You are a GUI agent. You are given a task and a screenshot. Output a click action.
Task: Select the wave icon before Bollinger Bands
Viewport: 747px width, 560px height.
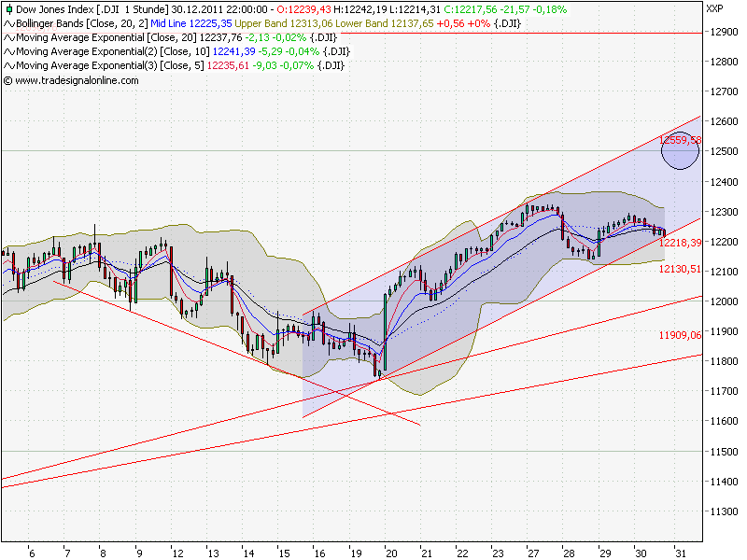[x=8, y=25]
